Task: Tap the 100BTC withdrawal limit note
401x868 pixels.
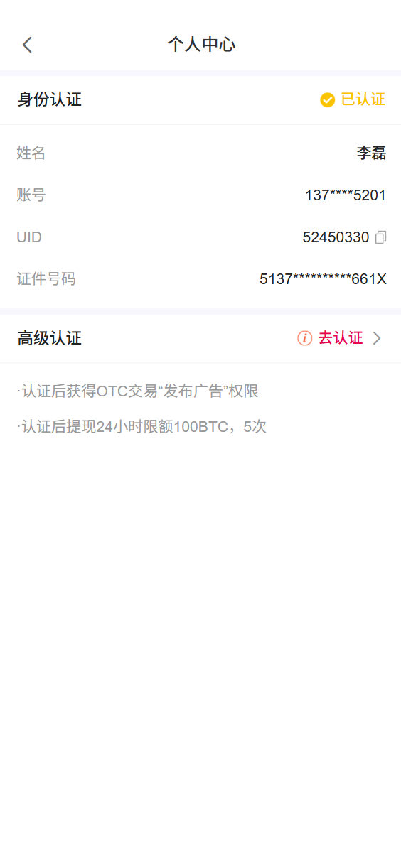Action: coord(141,427)
